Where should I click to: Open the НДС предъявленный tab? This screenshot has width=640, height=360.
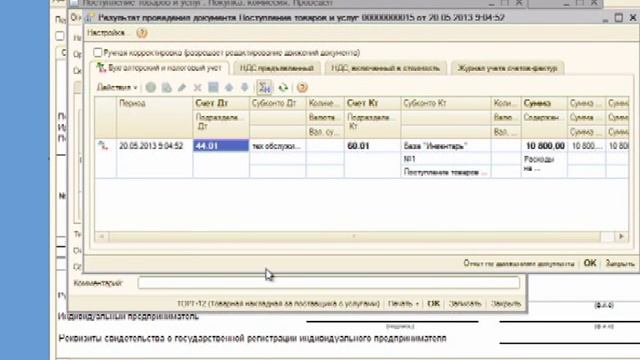click(277, 68)
